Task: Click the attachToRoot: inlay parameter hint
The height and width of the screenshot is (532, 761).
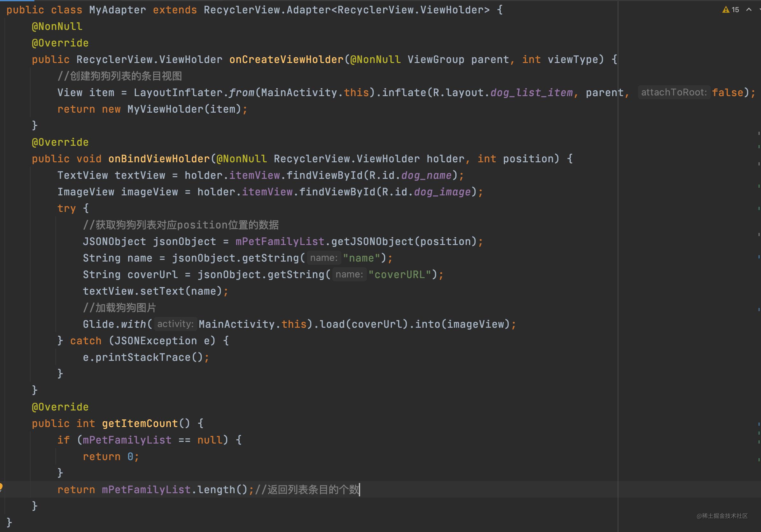Action: 674,92
